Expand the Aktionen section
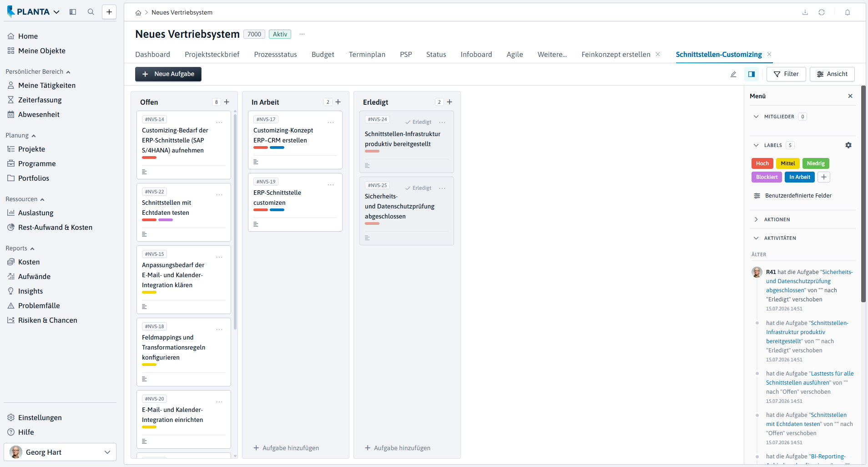This screenshot has width=868, height=467. click(756, 219)
